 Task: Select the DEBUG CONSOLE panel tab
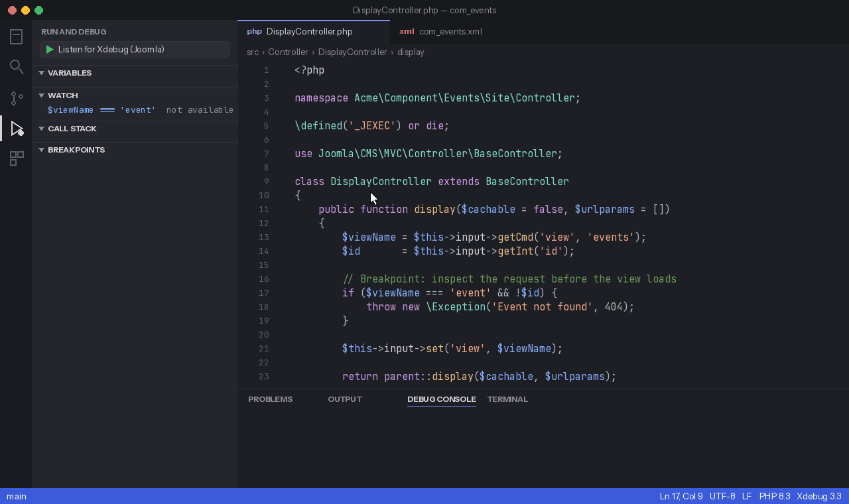click(x=442, y=399)
